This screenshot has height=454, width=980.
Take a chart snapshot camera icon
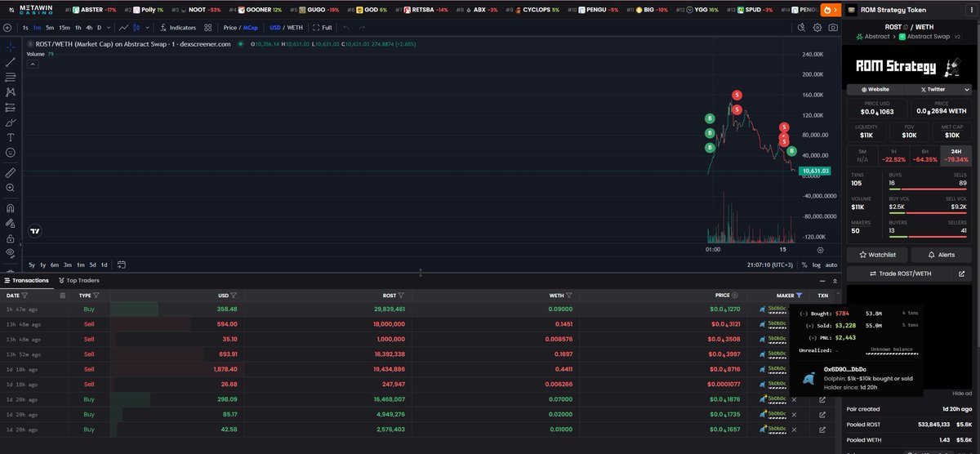833,28
